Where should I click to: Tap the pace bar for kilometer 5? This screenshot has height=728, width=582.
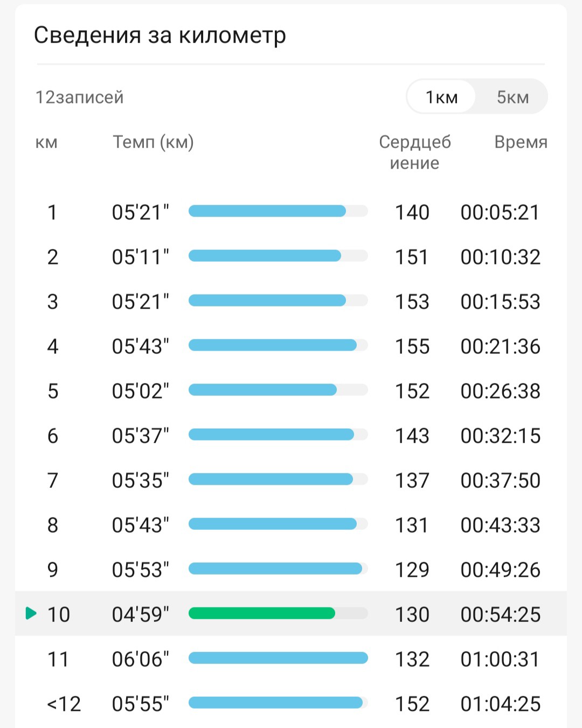tap(278, 390)
